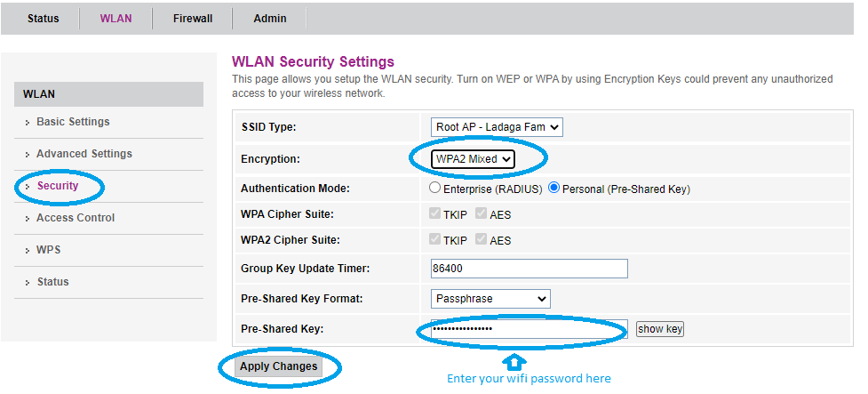
Task: Switch to the WLAN tab
Action: pos(115,19)
